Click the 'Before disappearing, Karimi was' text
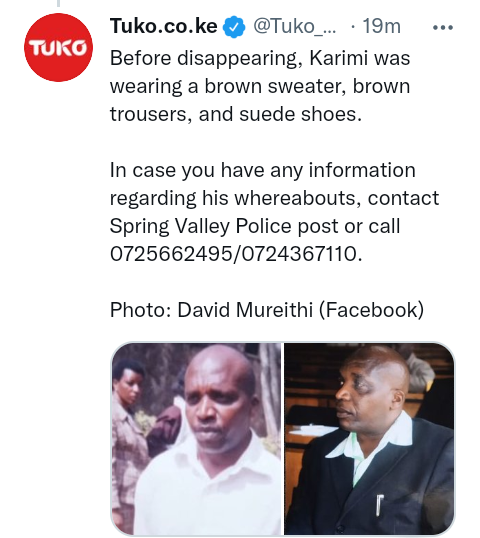480x538 pixels. [260, 58]
